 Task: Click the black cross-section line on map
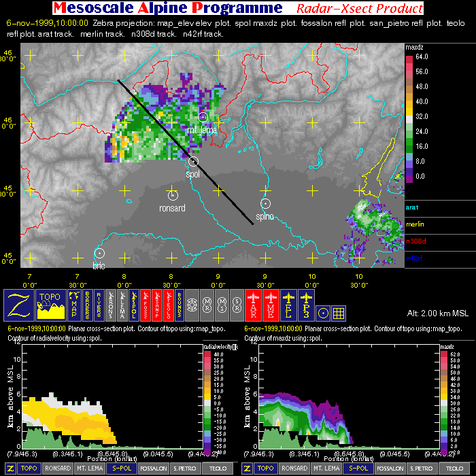coord(186,152)
